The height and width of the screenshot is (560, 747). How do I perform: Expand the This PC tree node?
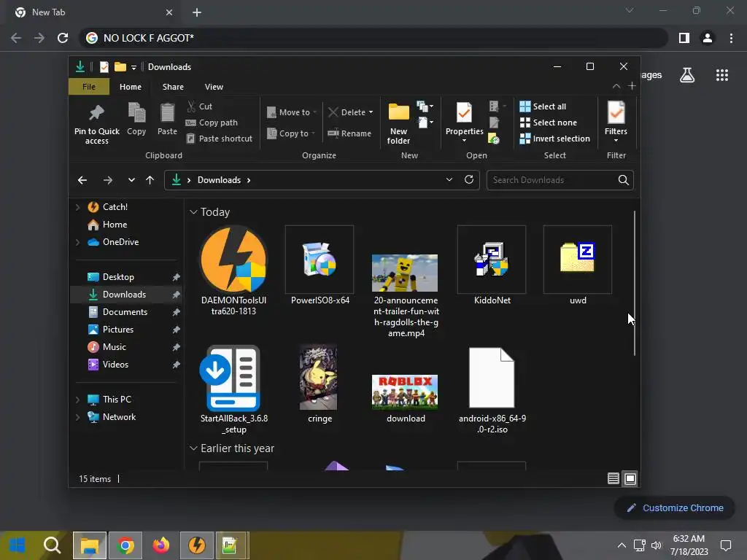coord(77,400)
